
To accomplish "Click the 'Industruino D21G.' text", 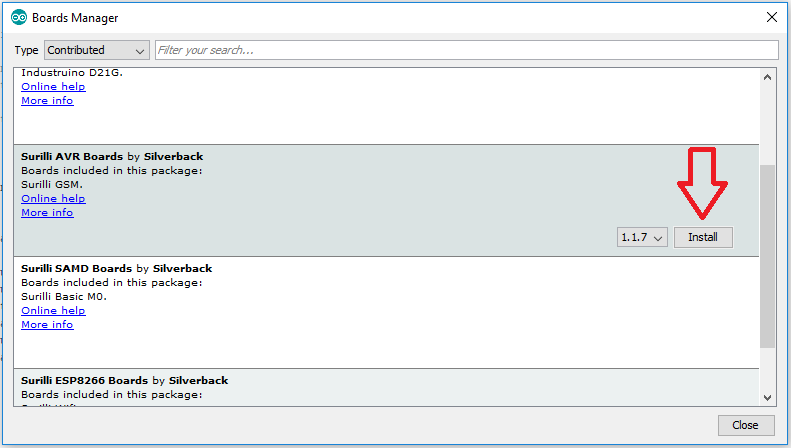I will 72,73.
